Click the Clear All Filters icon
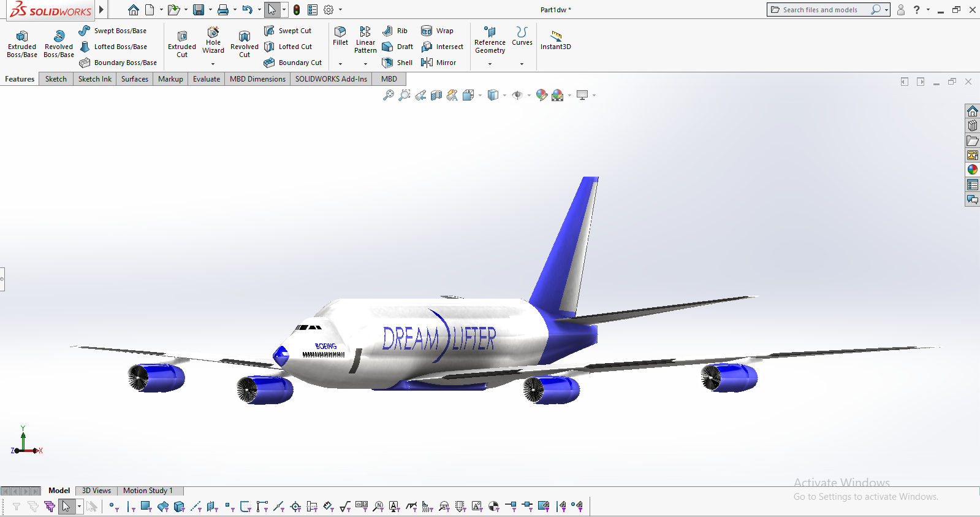 33,506
